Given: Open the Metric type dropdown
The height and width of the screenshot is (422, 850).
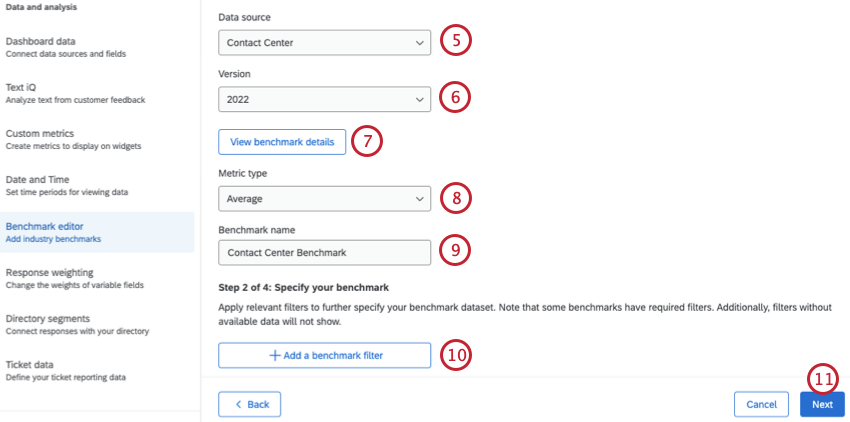Looking at the screenshot, I should 324,199.
